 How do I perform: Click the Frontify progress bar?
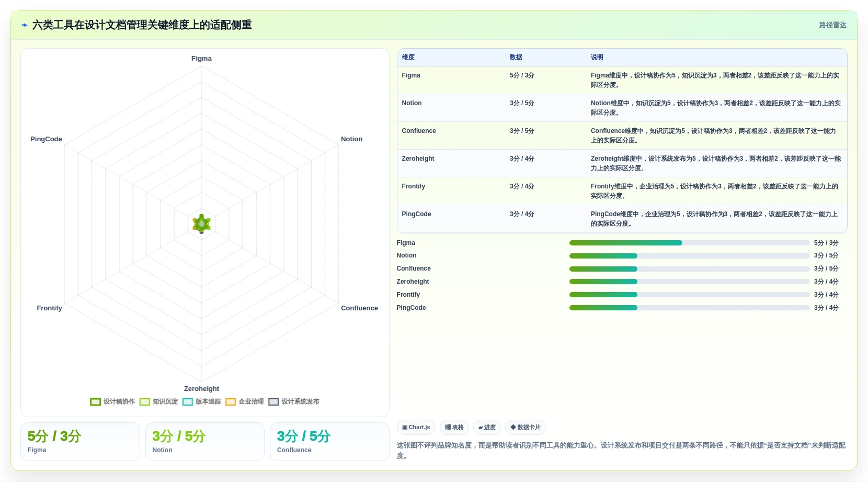pos(689,295)
